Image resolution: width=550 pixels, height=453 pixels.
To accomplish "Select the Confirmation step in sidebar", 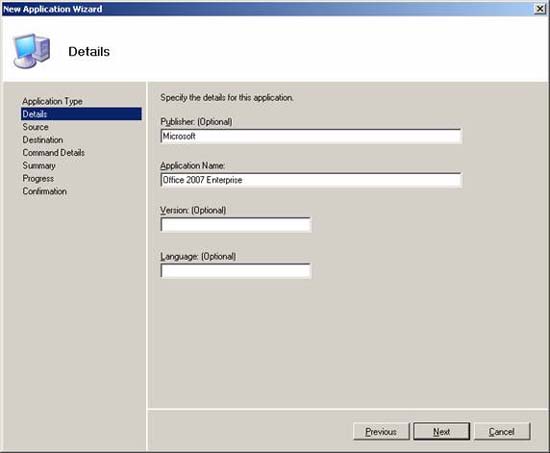I will 45,191.
